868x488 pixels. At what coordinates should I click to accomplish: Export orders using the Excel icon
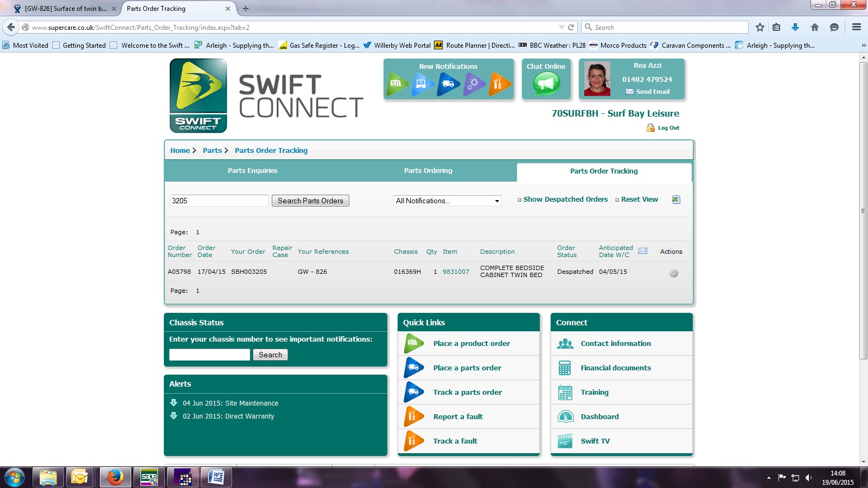click(676, 200)
